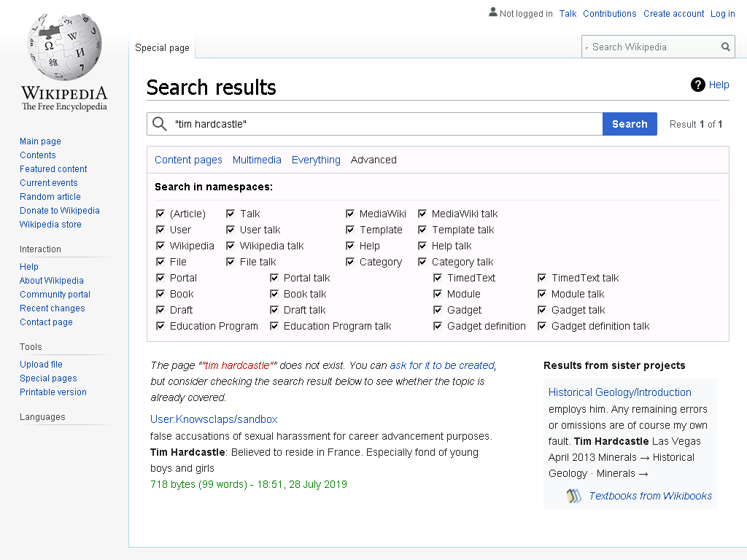This screenshot has height=560, width=747.
Task: Select the Advanced search profile
Action: point(373,160)
